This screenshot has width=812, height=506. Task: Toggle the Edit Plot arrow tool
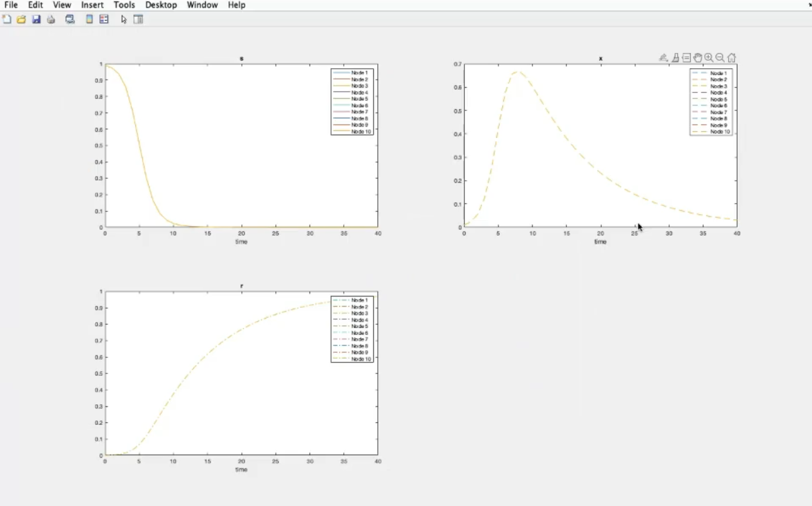[x=124, y=19]
